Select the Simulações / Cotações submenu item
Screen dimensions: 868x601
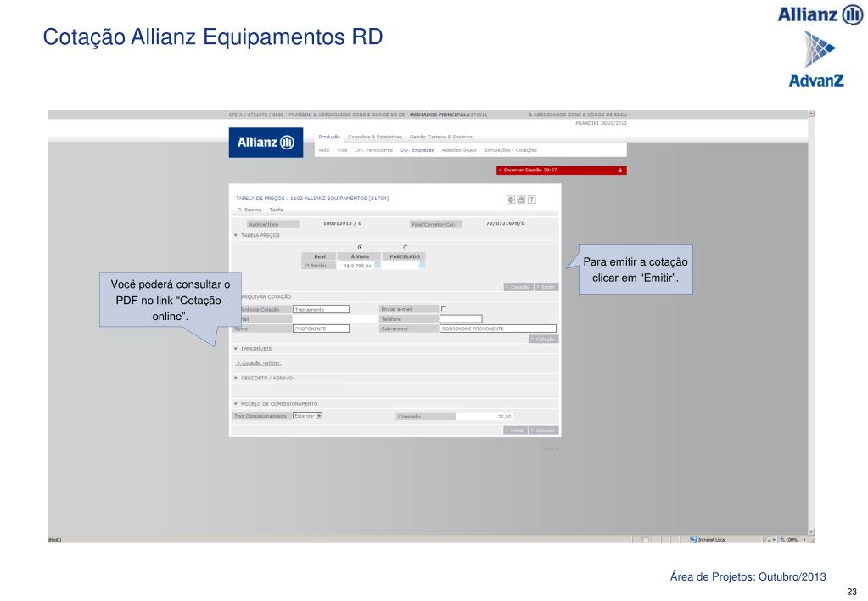[511, 150]
